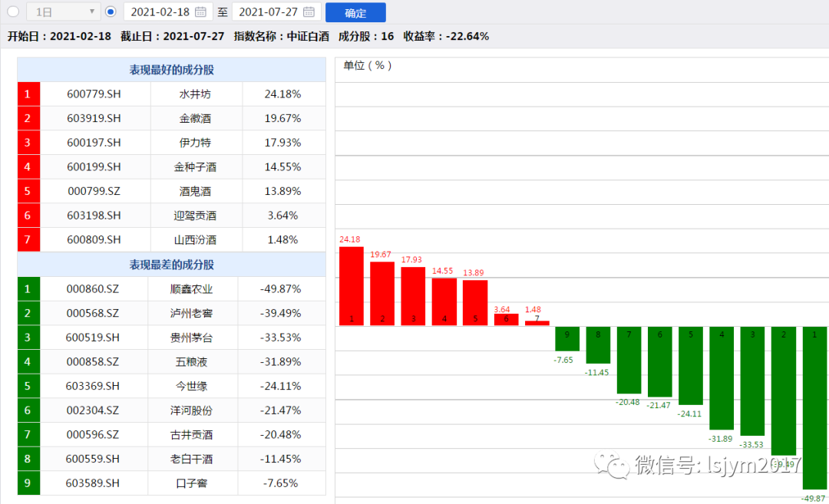Viewport: 829px width, 504px height.
Task: Select the 1日 period radio button
Action: (13, 12)
